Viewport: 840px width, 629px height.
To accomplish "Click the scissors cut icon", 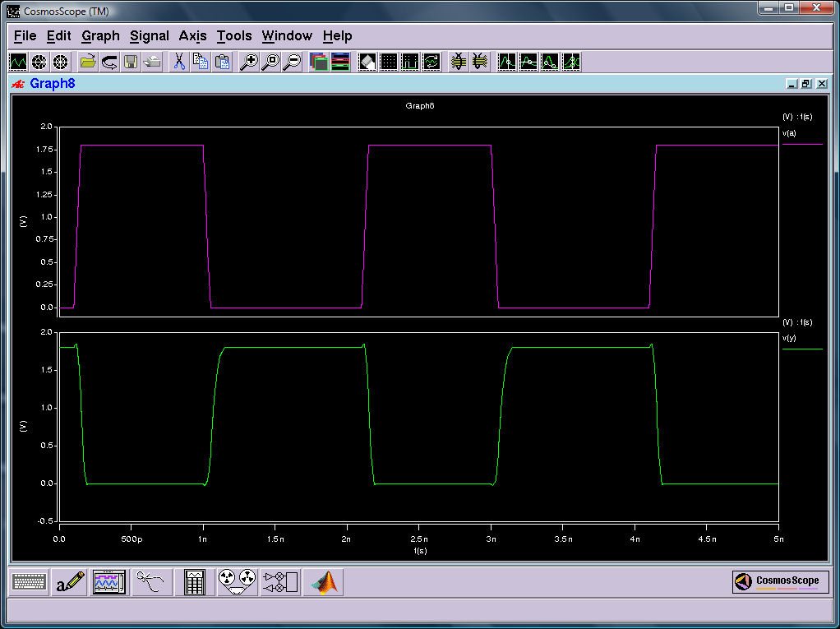I will point(178,62).
